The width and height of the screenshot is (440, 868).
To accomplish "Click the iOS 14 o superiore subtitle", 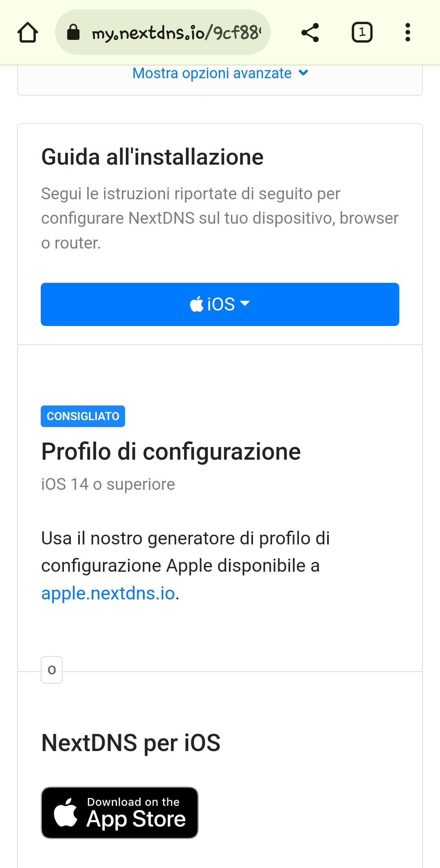I will pos(108,484).
